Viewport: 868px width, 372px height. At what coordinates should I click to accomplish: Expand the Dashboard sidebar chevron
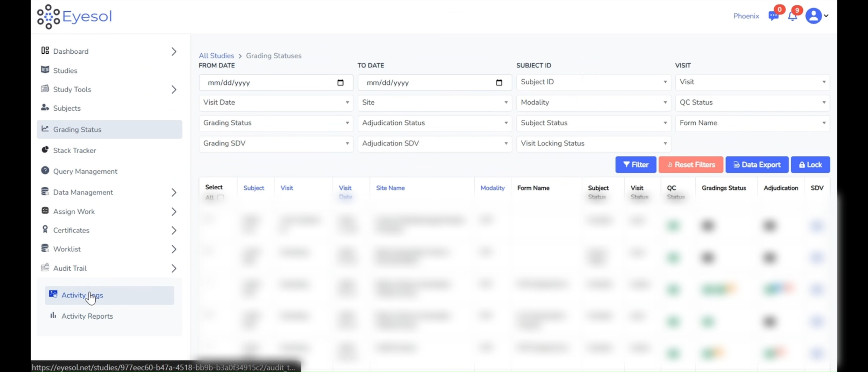tap(174, 52)
